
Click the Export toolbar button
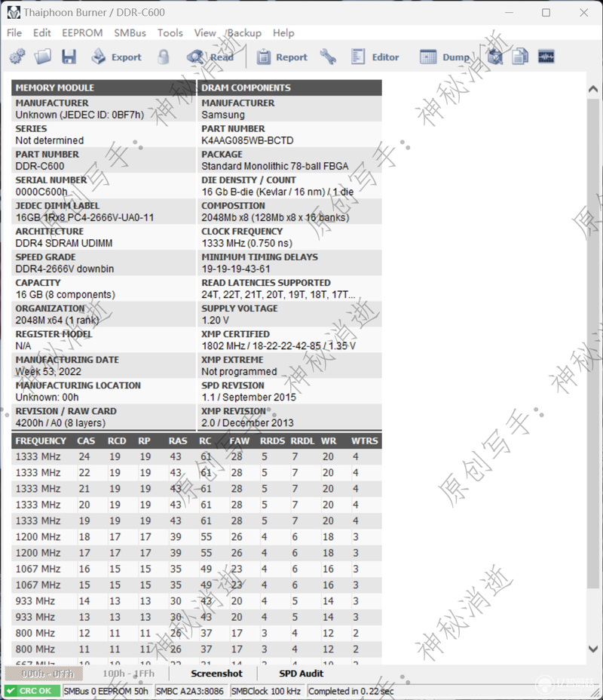[116, 57]
